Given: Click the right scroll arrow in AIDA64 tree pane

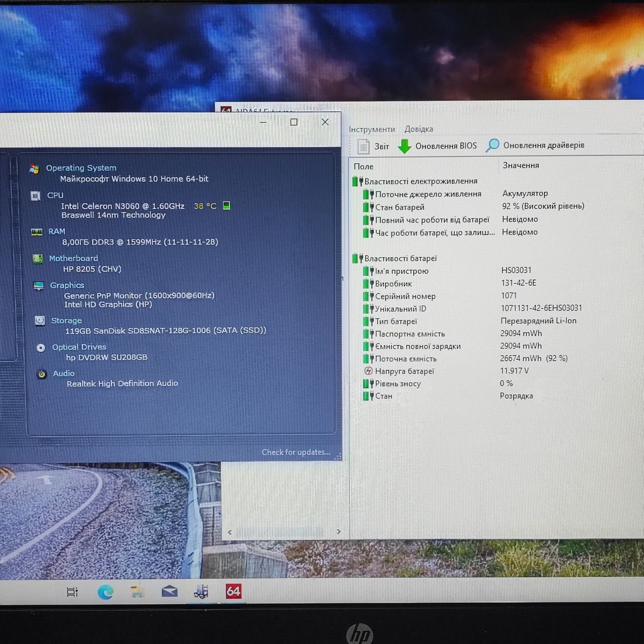Looking at the screenshot, I should 339,531.
